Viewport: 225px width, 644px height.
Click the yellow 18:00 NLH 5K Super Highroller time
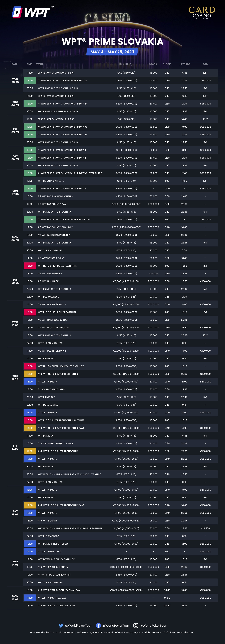pos(30,374)
